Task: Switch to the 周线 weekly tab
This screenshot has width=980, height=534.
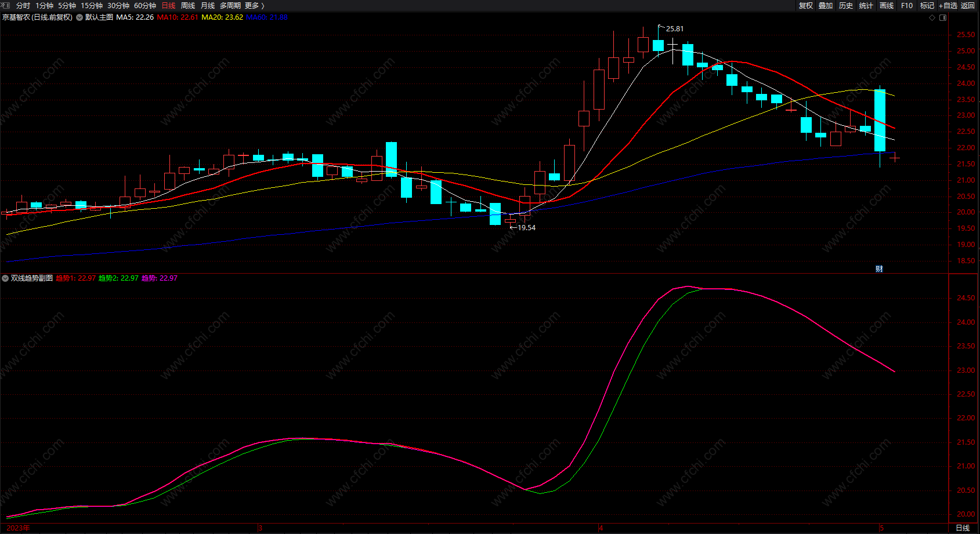Action: pos(188,6)
